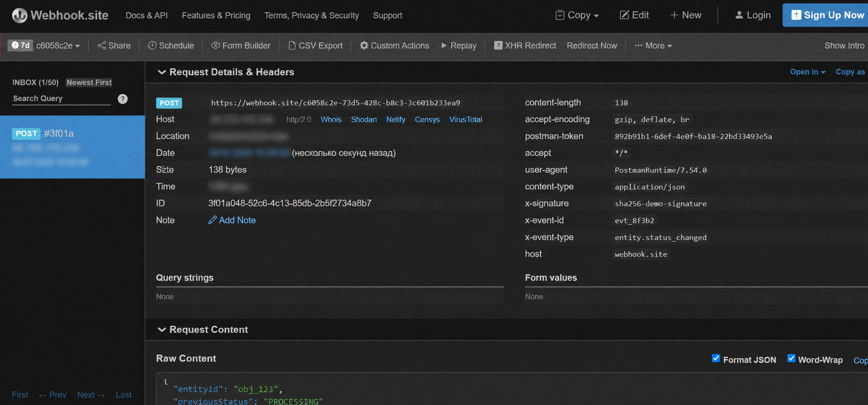Expand the More menu
Screen dimensions: 868x405
(x=653, y=46)
